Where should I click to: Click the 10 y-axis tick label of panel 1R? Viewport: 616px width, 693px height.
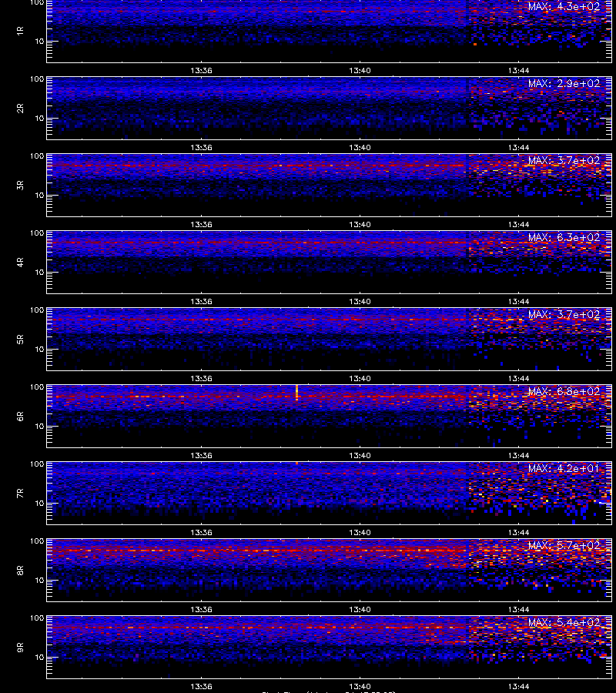click(39, 41)
